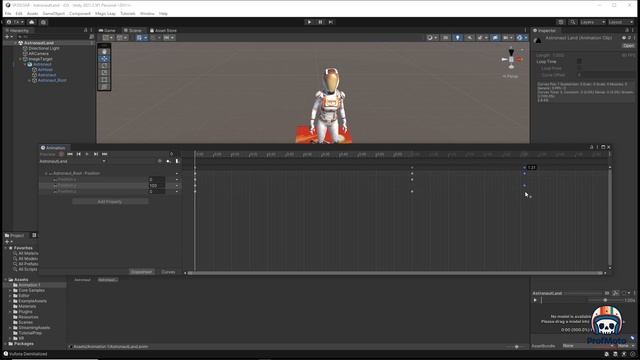This screenshot has width=640, height=360.
Task: Open the Layers dropdown at the top right
Action: 593,22
